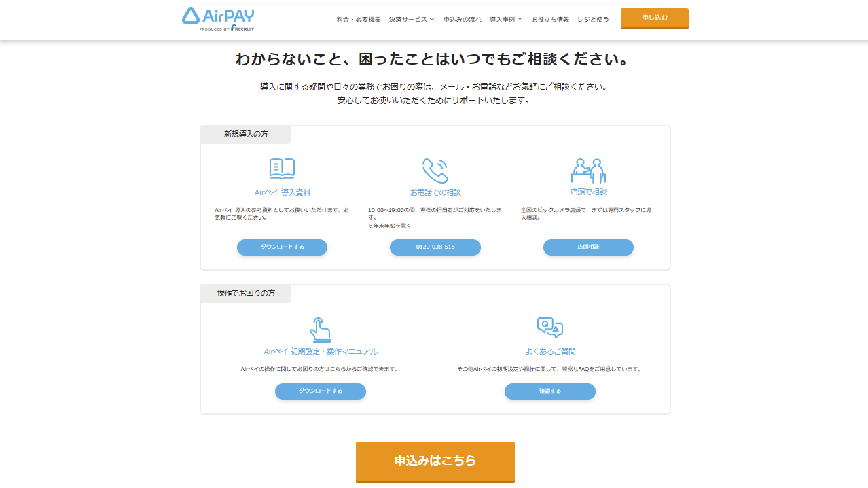Open the 料金・必要機器 menu item
The height and width of the screenshot is (488, 868).
pyautogui.click(x=359, y=19)
